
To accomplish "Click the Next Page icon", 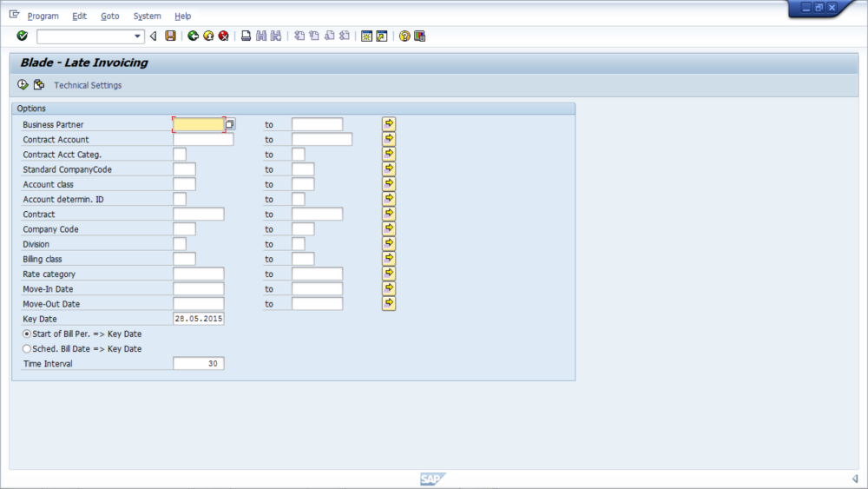I will coord(329,36).
